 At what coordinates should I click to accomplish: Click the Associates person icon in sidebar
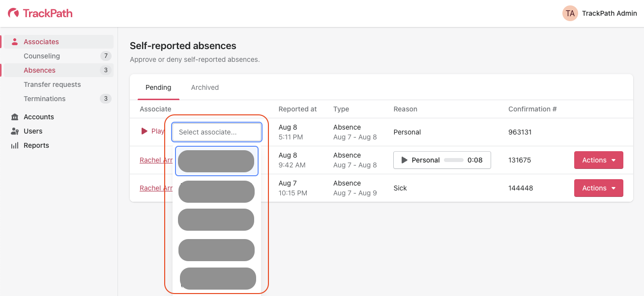coord(15,42)
